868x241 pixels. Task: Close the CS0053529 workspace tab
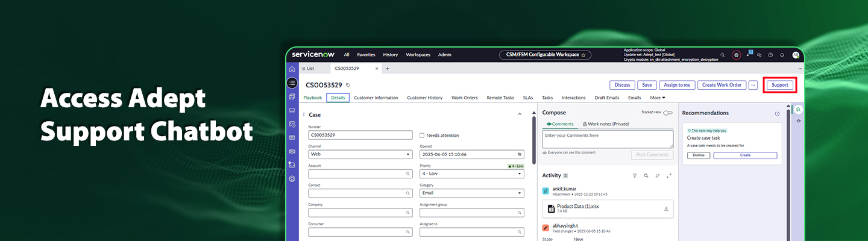click(x=377, y=69)
